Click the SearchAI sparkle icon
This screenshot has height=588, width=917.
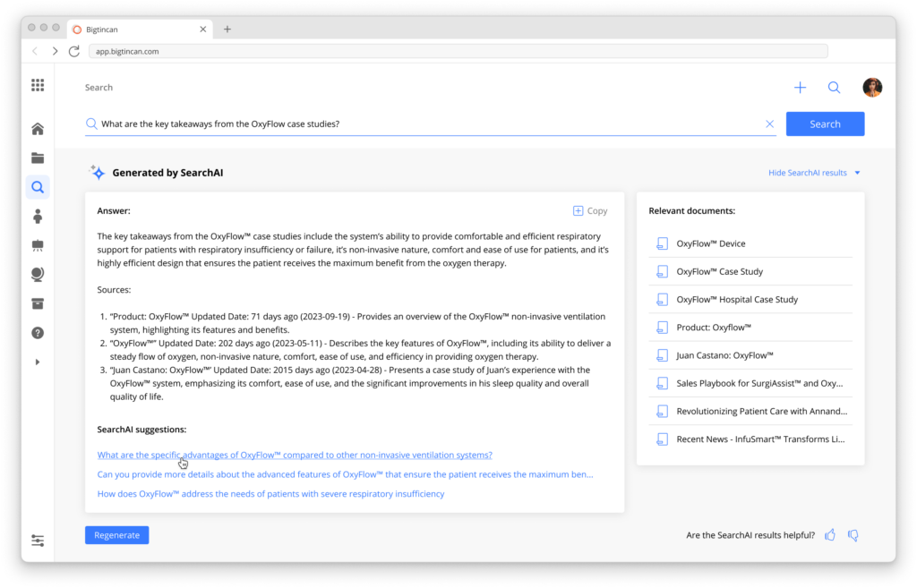pyautogui.click(x=97, y=173)
